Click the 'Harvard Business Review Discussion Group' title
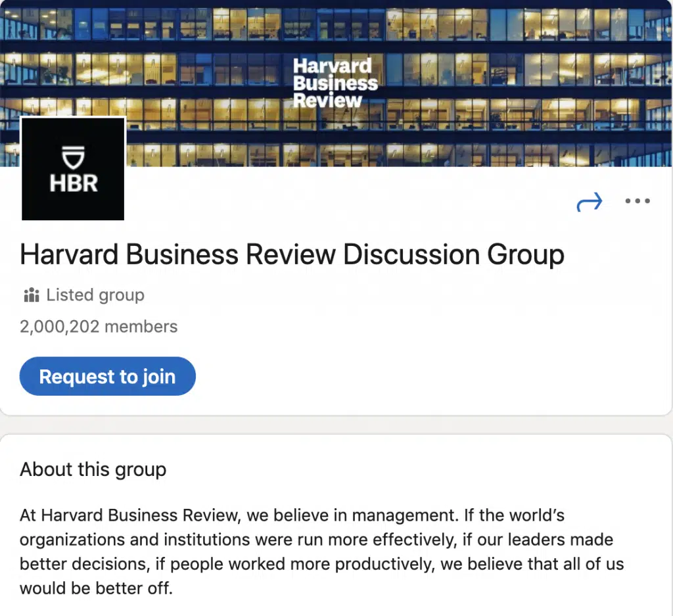Viewport: 673px width, 616px height. tap(292, 254)
